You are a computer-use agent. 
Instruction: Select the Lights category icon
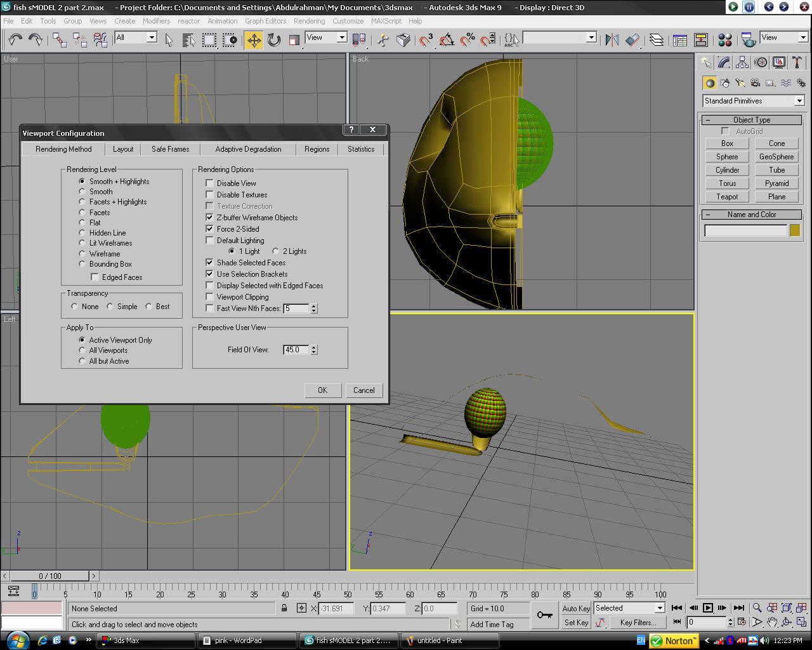click(x=740, y=83)
